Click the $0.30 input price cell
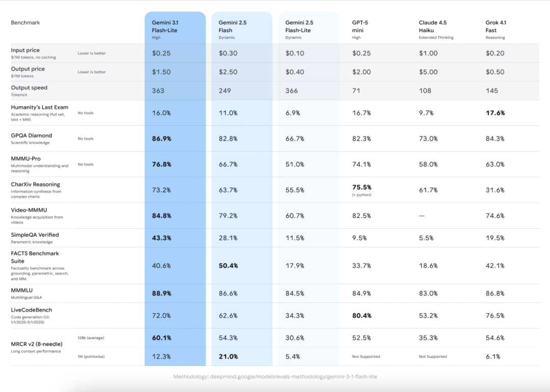Screen dimensions: 550x392 pos(228,53)
